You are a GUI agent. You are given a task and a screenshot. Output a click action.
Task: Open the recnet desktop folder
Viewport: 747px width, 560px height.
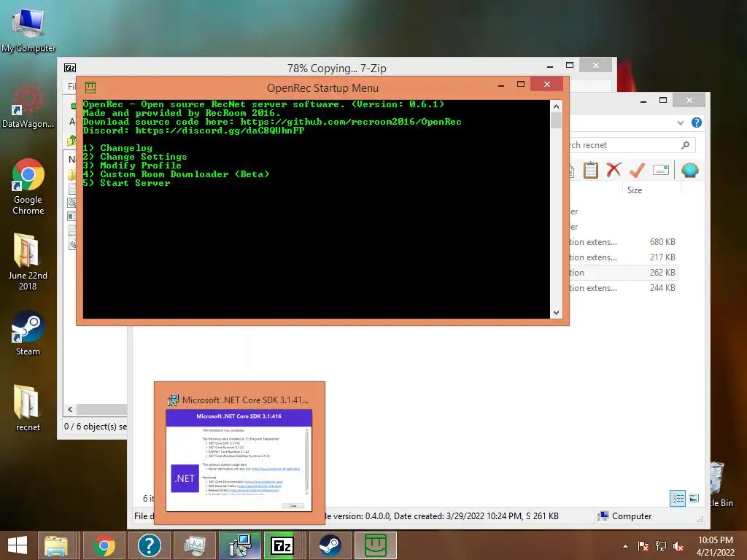click(28, 408)
